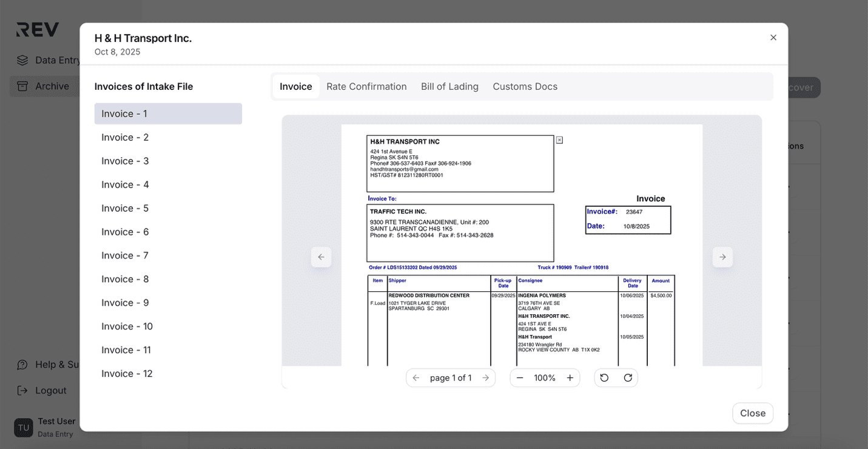868x449 pixels.
Task: Open the Bill of Lading tab
Action: pos(449,86)
